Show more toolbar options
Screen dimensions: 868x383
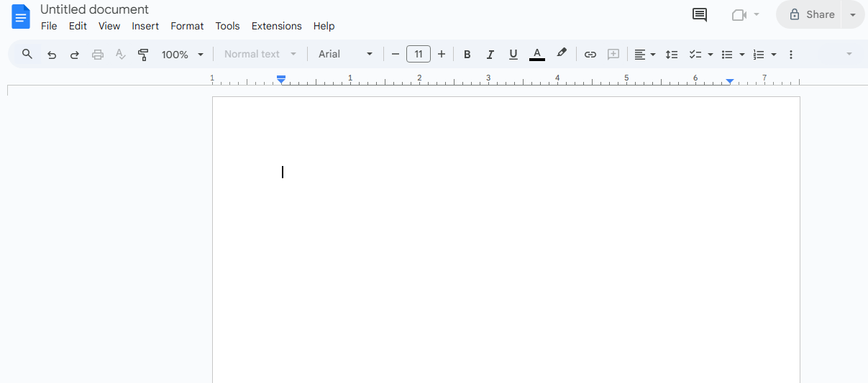click(x=791, y=55)
